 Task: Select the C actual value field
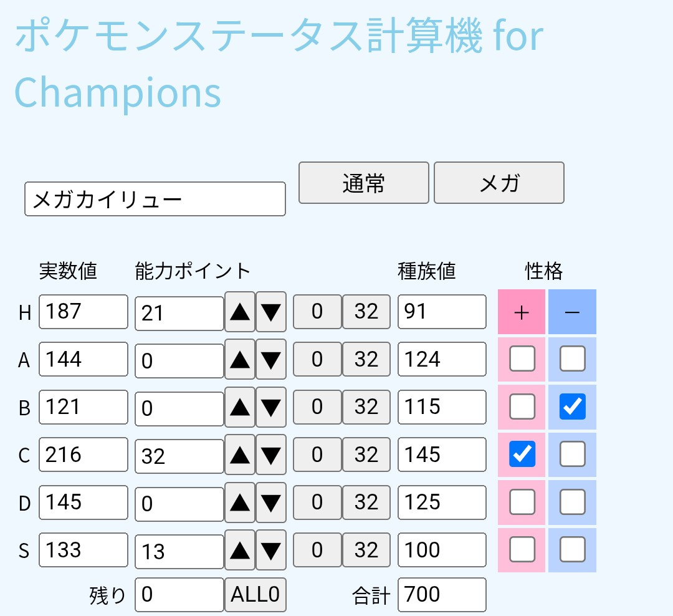tap(84, 455)
